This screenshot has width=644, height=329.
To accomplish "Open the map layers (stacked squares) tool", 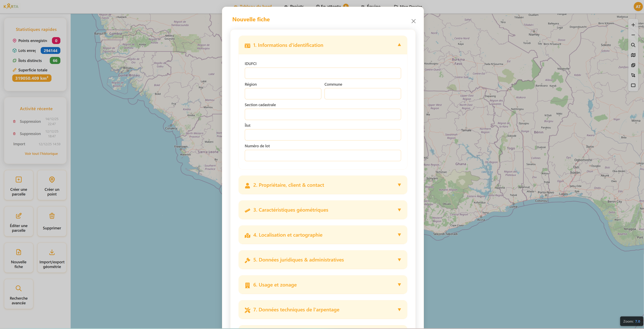I will point(633,65).
